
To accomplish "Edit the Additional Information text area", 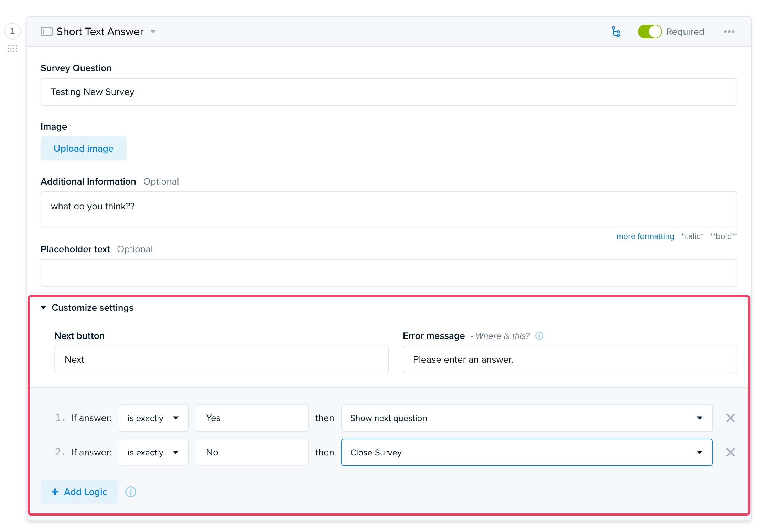I will [x=389, y=210].
